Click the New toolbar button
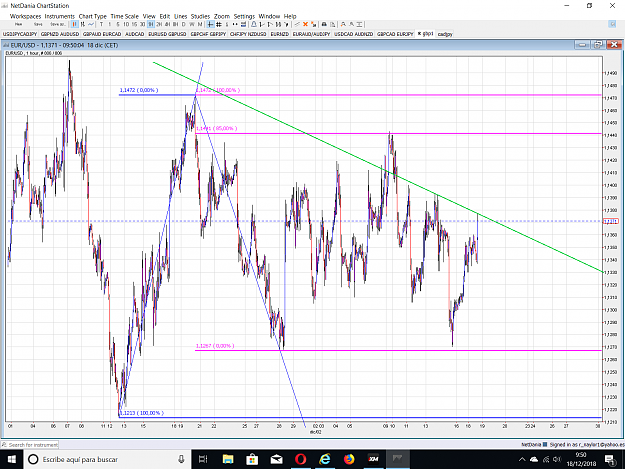The width and height of the screenshot is (625, 469). (x=18, y=24)
